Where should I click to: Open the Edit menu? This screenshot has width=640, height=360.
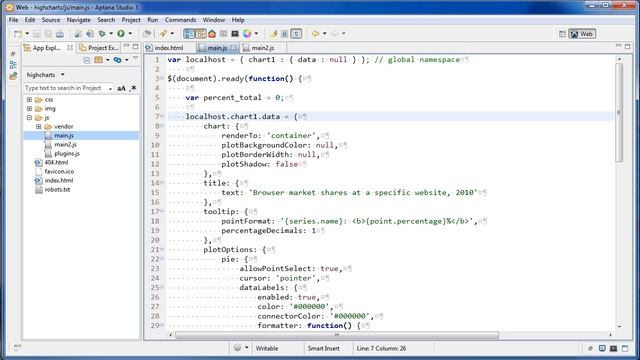[30, 20]
